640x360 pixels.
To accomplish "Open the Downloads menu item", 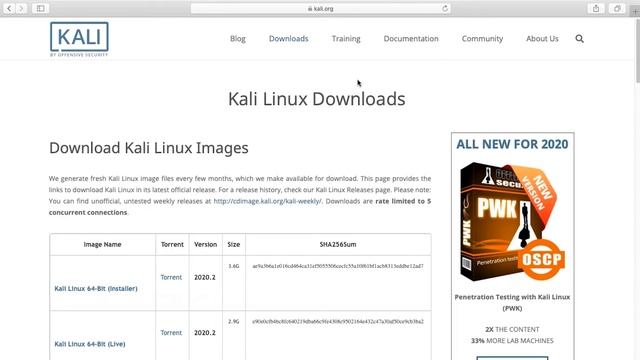I will [x=289, y=39].
